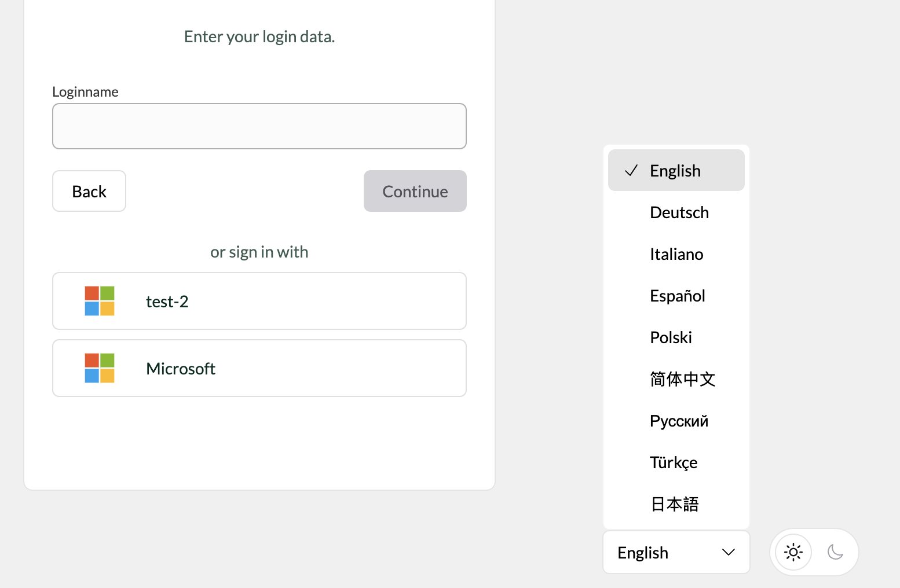Click the Back button
The height and width of the screenshot is (588, 900).
pyautogui.click(x=89, y=191)
